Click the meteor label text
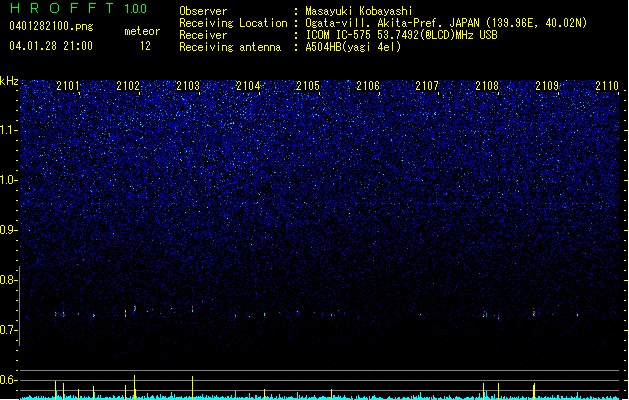Viewport: 629px width, 400px height. (142, 31)
